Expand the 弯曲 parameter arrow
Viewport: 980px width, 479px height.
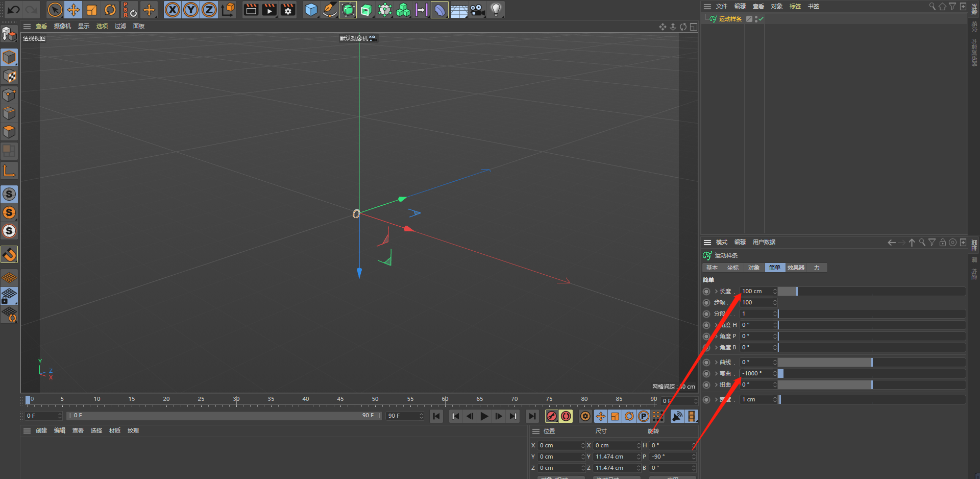716,374
